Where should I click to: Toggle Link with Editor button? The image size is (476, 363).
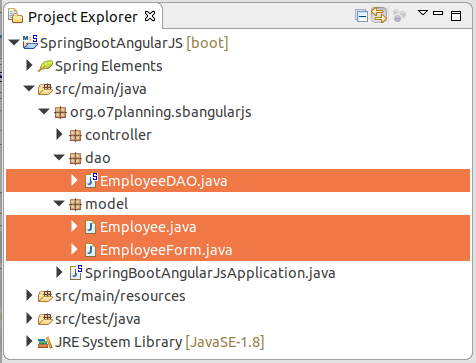click(x=379, y=15)
